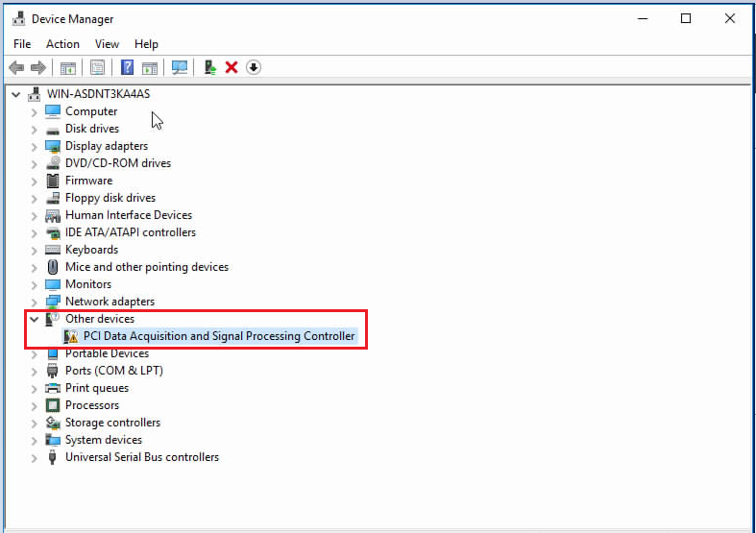Expand the Firmware category
756x533 pixels.
click(34, 182)
